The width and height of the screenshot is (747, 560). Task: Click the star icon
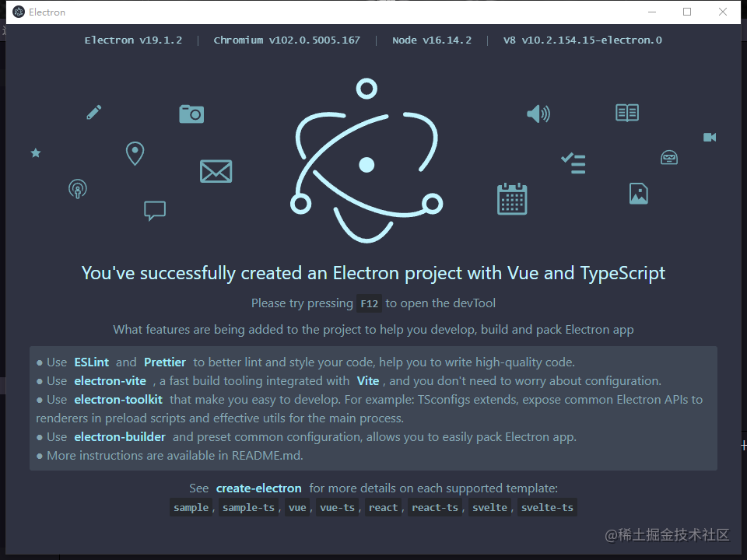pos(36,153)
